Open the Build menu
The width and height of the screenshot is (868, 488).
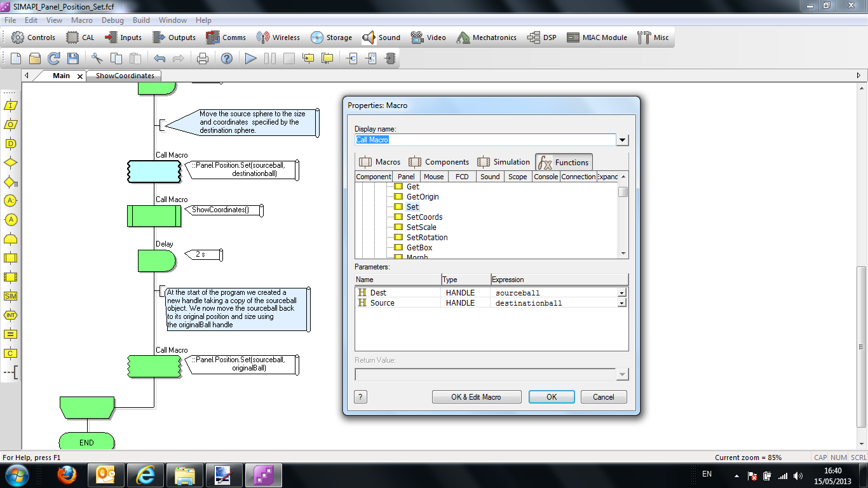coord(141,20)
